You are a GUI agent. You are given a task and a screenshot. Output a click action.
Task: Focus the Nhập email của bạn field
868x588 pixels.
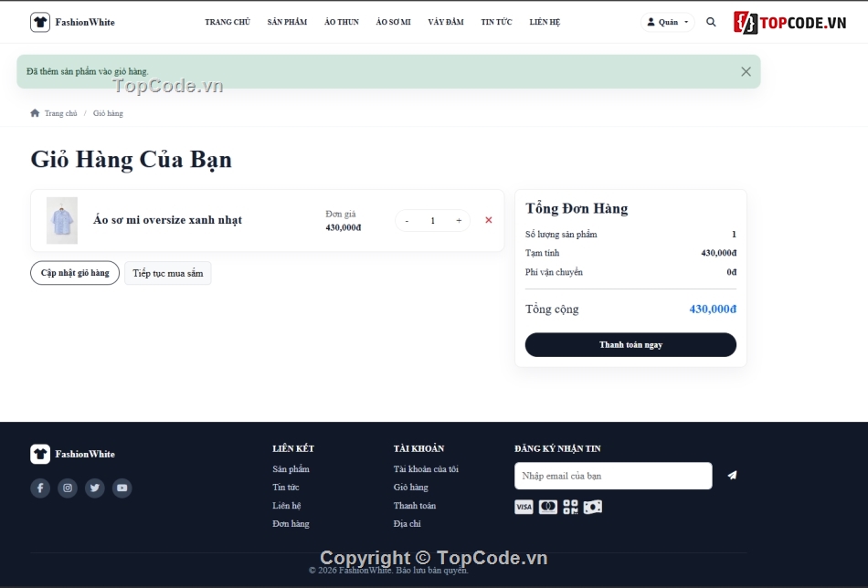(x=613, y=476)
